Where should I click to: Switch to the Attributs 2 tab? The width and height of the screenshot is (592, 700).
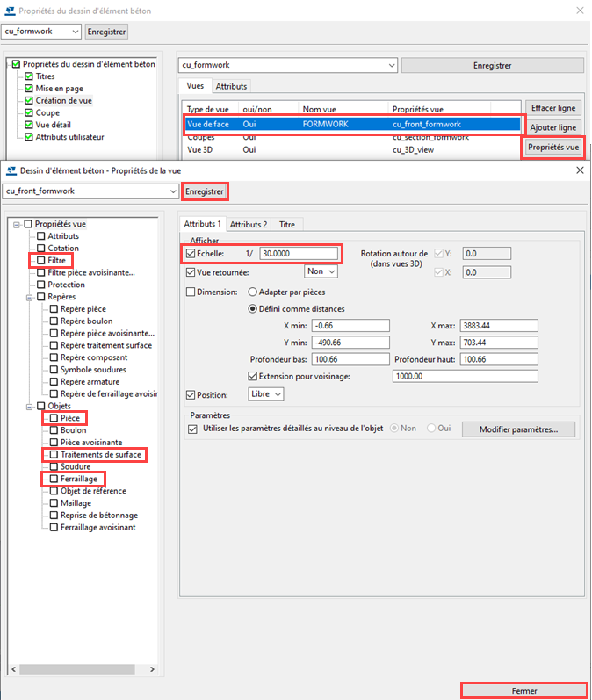249,224
